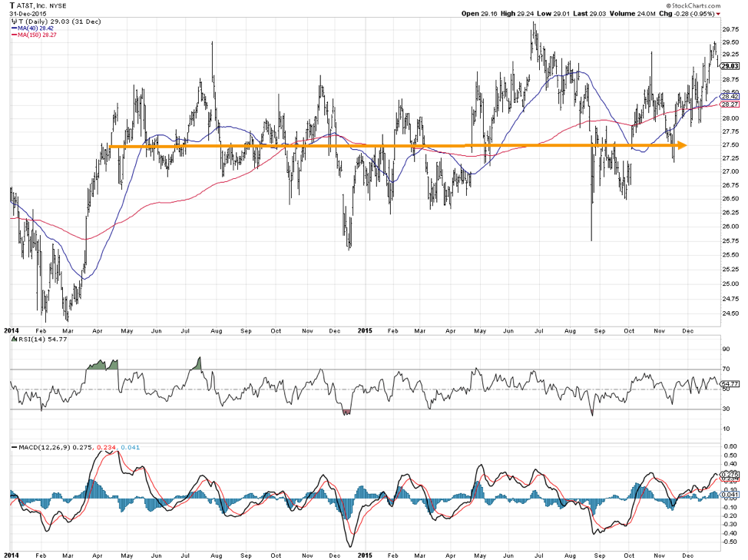
Task: Select the MA(150) 28.27 legend text
Action: pyautogui.click(x=37, y=35)
